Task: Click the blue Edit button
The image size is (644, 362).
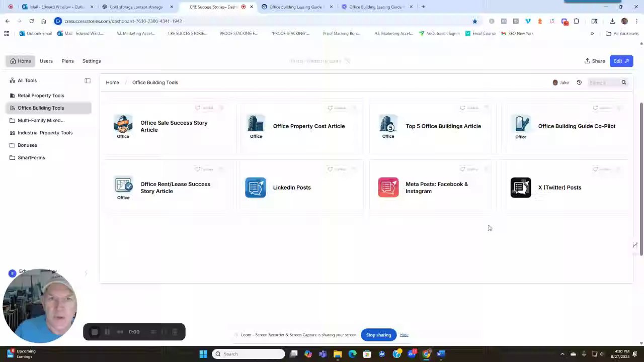Action: (x=621, y=61)
